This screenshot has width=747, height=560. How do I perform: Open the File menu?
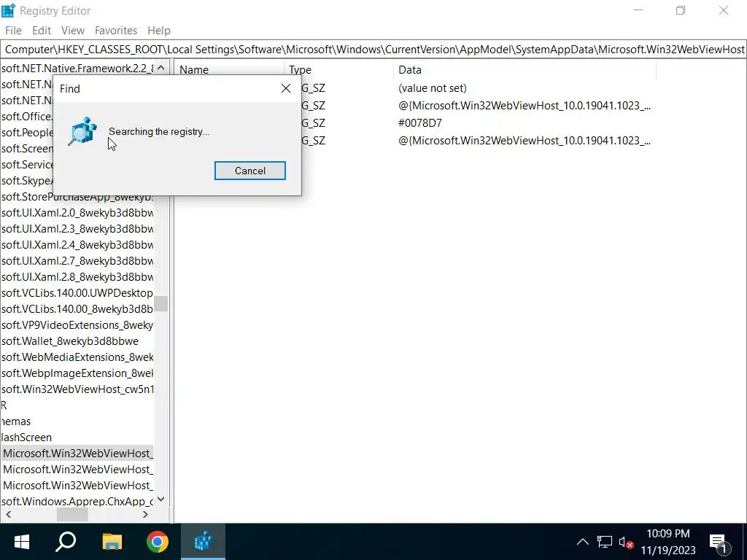pos(13,31)
